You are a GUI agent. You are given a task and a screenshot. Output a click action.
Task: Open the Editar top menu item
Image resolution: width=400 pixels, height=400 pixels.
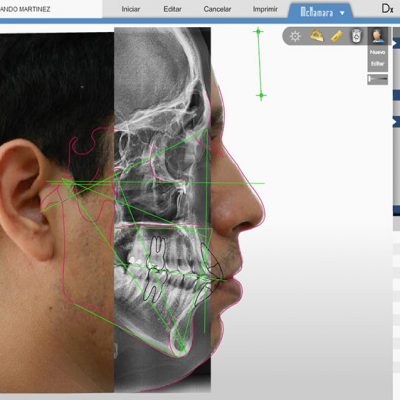pos(172,9)
